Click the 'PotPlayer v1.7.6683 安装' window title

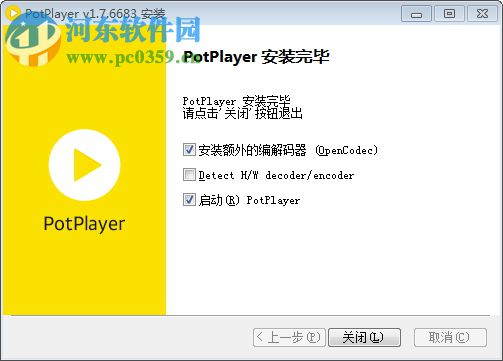pos(95,14)
